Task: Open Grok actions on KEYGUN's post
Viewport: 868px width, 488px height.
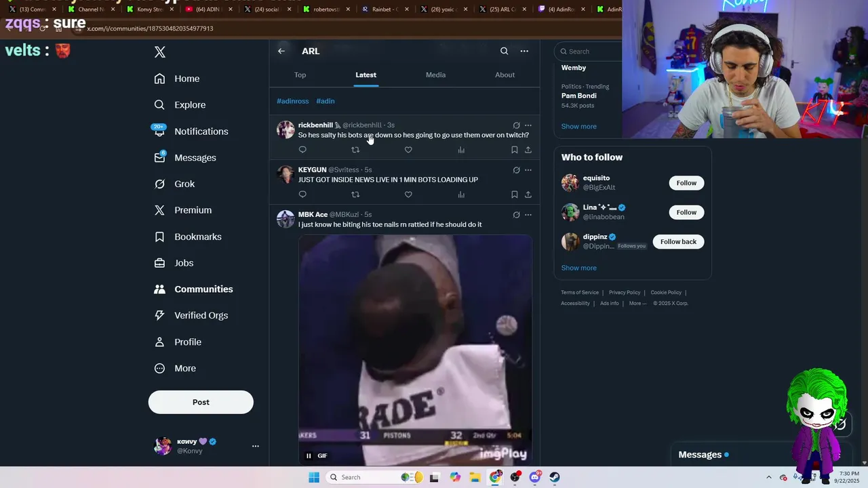Action: 517,170
